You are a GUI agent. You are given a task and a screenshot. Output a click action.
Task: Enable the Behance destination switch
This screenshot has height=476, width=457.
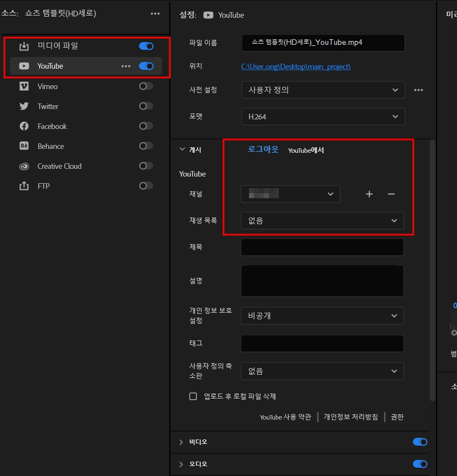[146, 146]
